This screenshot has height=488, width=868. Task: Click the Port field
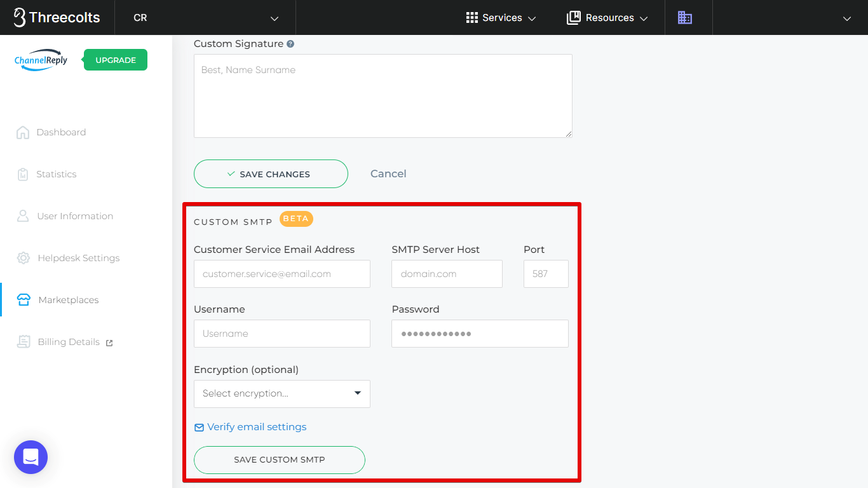546,274
